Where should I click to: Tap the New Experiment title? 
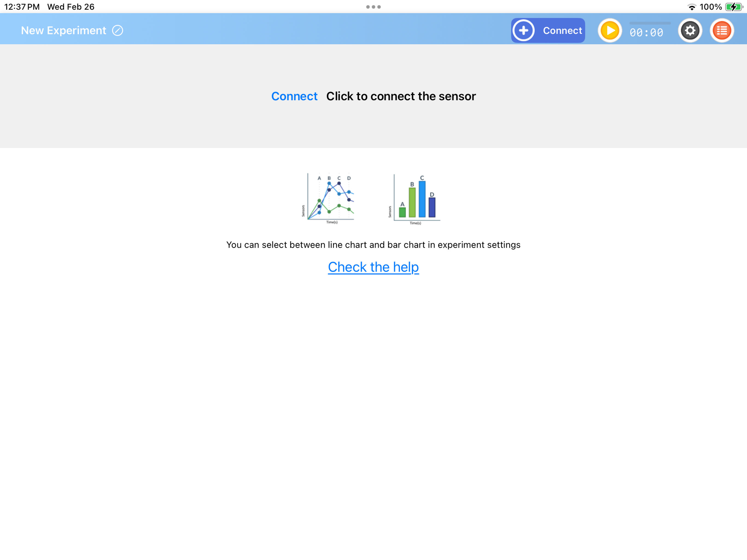point(63,30)
